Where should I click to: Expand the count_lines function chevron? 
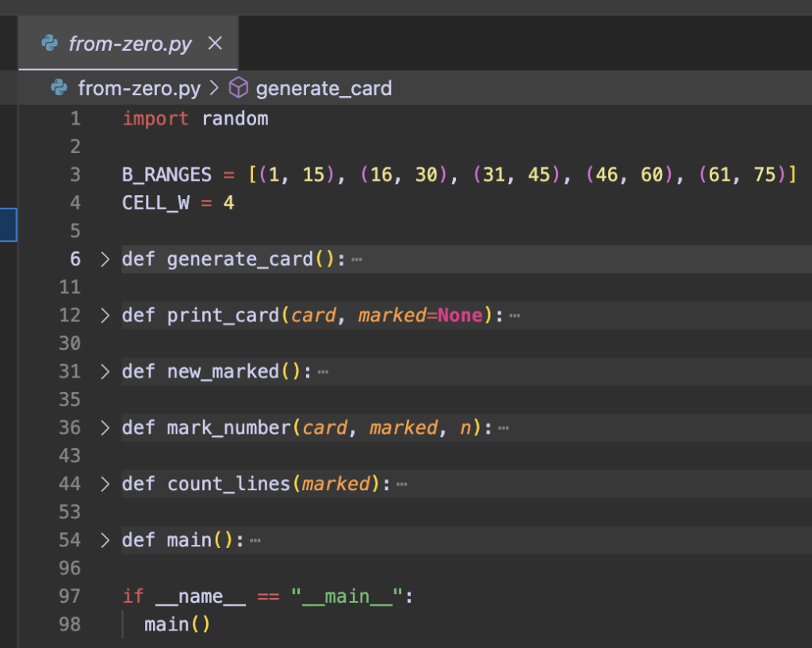point(105,485)
